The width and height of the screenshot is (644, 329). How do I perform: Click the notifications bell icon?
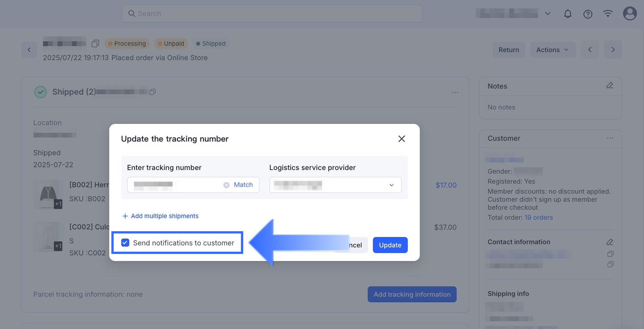tap(567, 14)
